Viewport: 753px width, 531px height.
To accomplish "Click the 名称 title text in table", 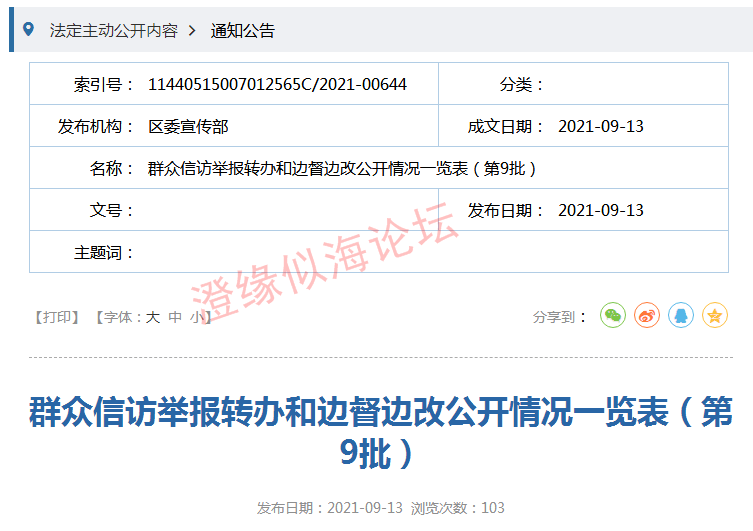I will pyautogui.click(x=341, y=169).
